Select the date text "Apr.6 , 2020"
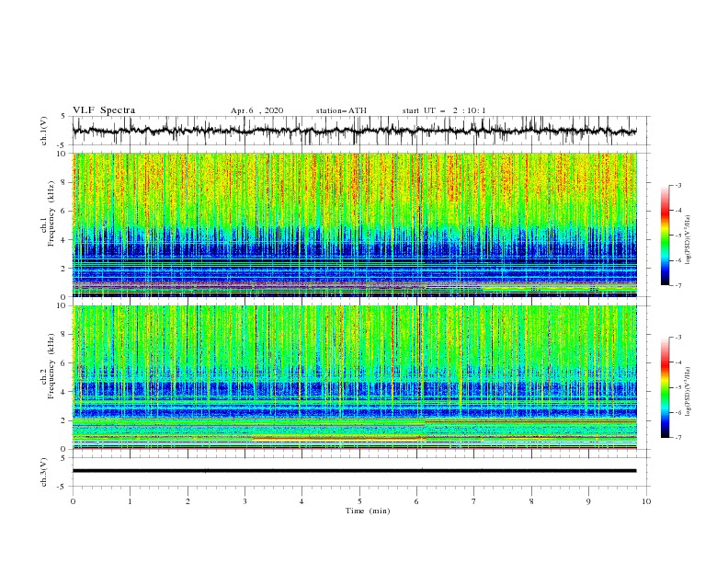728x563 pixels. click(256, 110)
